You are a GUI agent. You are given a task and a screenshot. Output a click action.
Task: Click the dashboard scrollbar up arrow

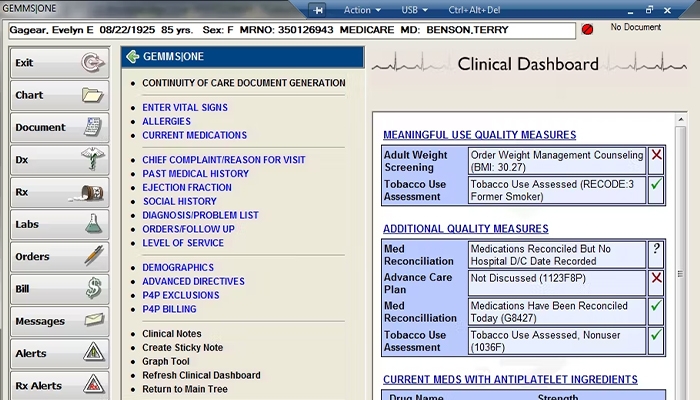[x=680, y=119]
